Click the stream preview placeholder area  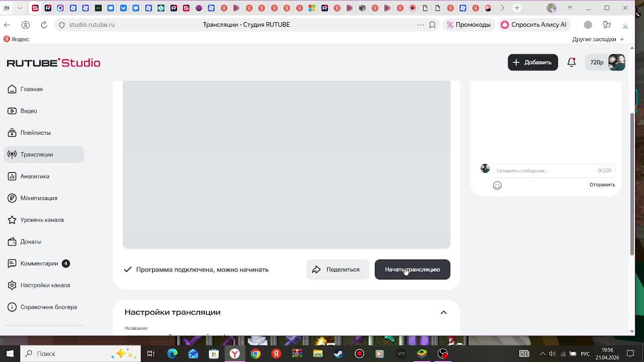(x=286, y=164)
